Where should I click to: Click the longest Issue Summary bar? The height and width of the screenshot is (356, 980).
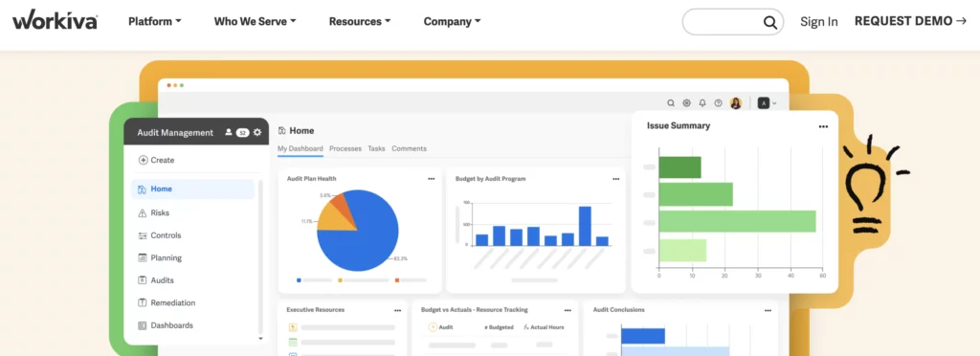(738, 221)
